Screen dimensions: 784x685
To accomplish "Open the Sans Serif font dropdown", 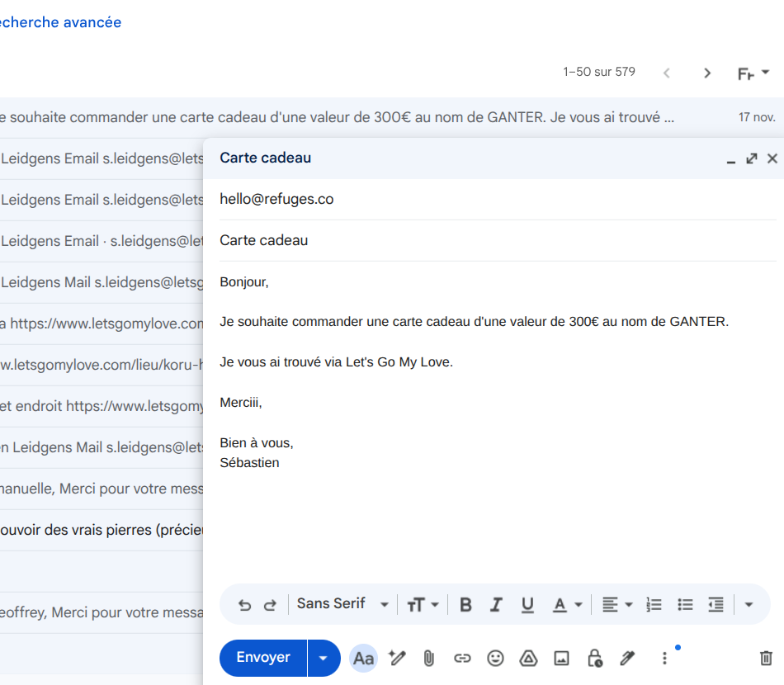I will coord(342,604).
